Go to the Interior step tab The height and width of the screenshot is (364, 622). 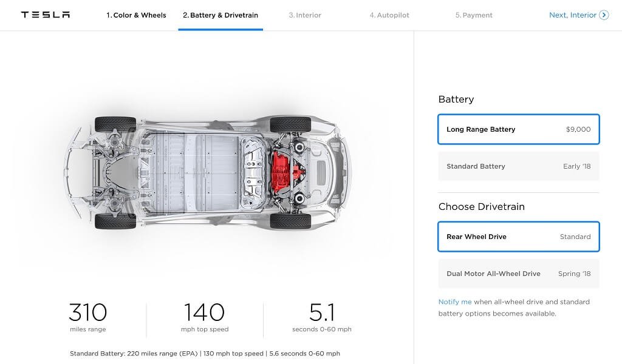click(305, 15)
